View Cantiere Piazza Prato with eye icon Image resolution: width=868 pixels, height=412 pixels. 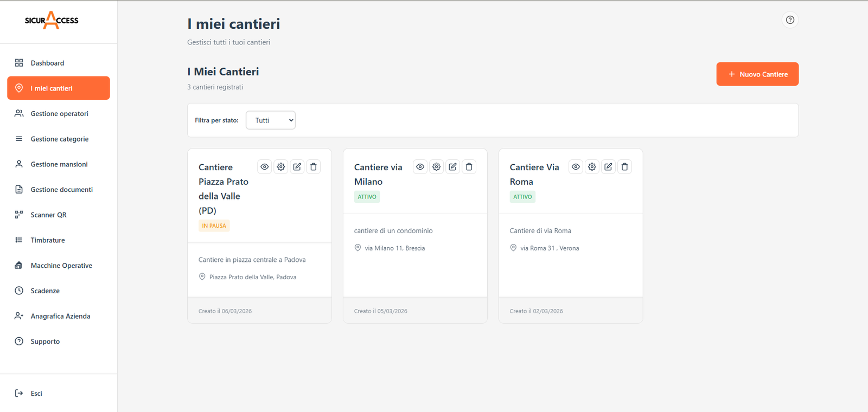pos(265,167)
